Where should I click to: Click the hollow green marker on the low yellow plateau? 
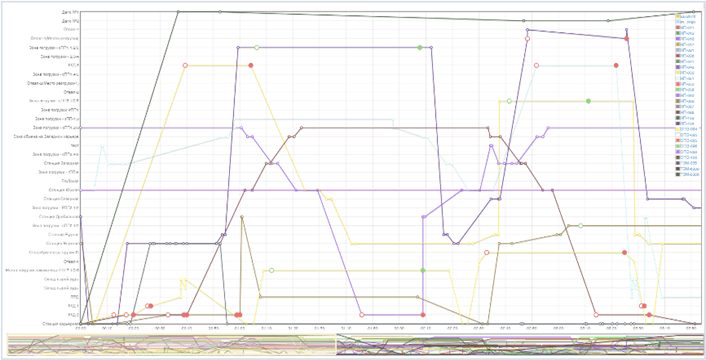pos(272,270)
